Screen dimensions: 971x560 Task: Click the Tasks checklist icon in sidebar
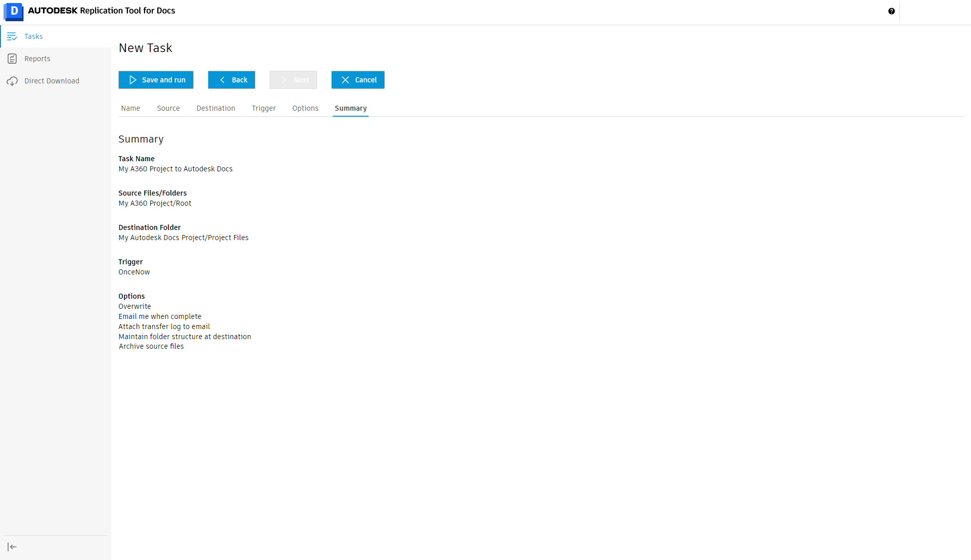coord(12,36)
